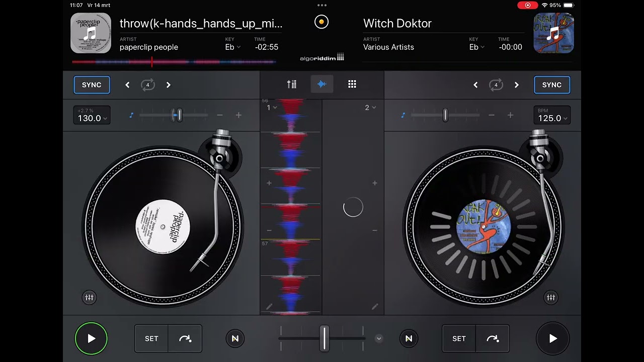Click the right deck tempo slider handle

(445, 115)
